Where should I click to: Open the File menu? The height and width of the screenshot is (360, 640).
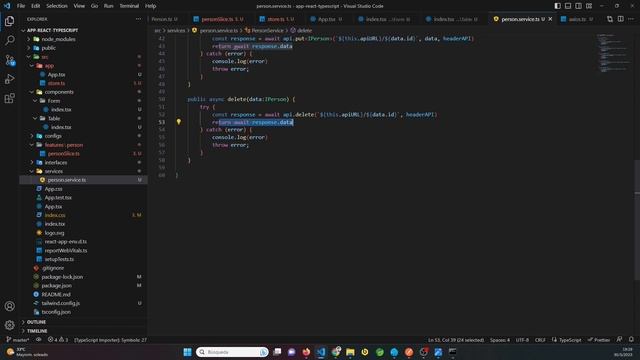pyautogui.click(x=21, y=6)
